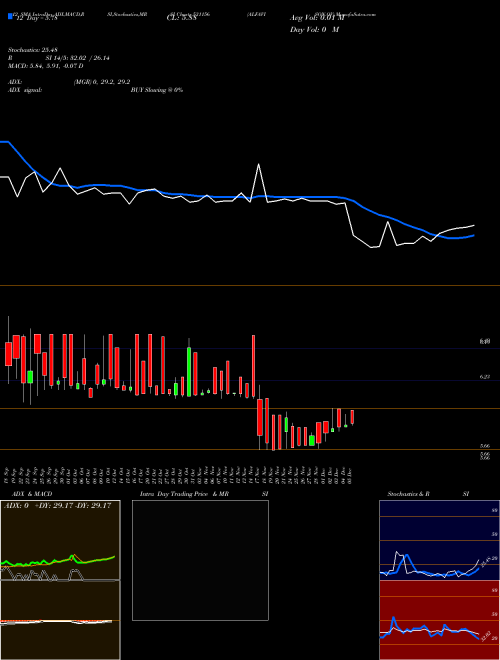The image size is (500, 660).
Task: Click the last red candlestick on the right
Action: click(x=352, y=417)
